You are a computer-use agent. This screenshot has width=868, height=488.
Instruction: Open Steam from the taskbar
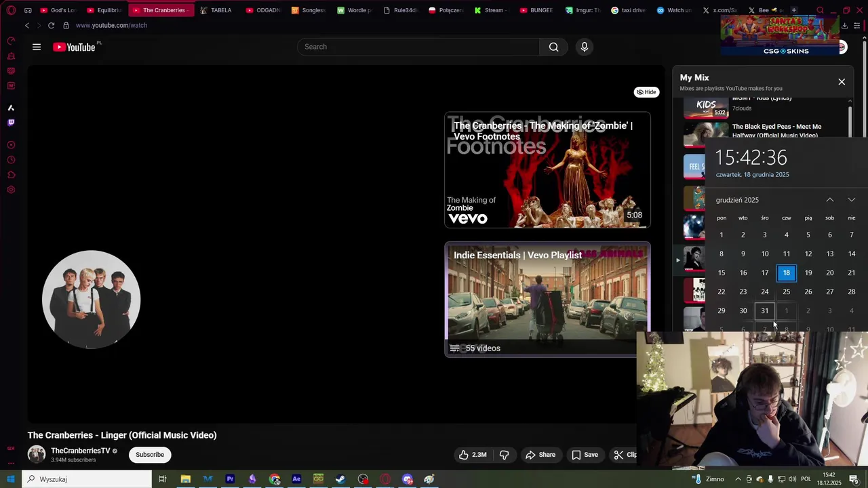pyautogui.click(x=340, y=479)
